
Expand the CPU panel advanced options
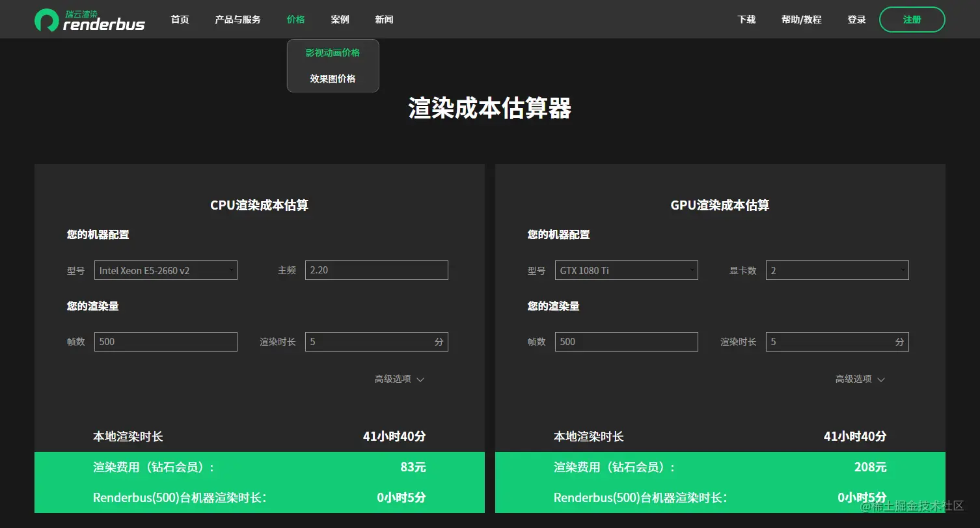tap(398, 378)
